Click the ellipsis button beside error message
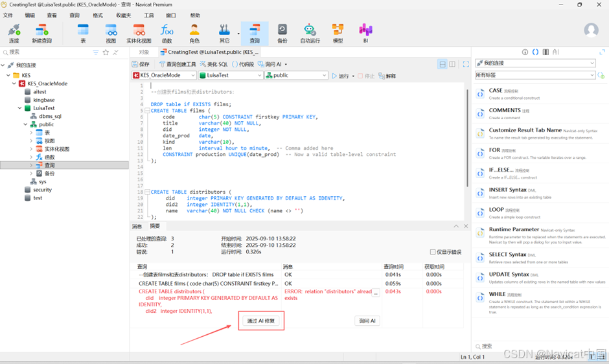This screenshot has height=364, width=609. pyautogui.click(x=376, y=293)
